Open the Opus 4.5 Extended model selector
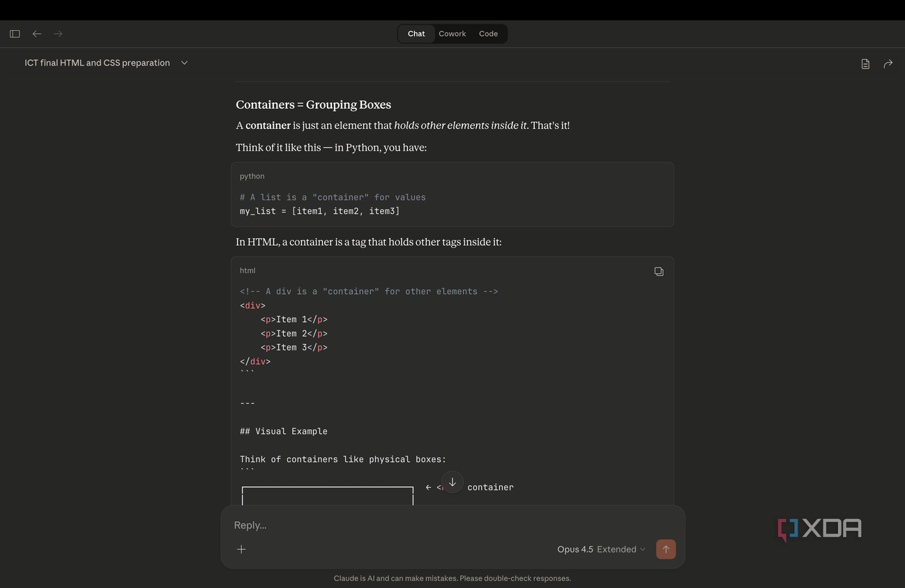The image size is (905, 588). [x=601, y=549]
